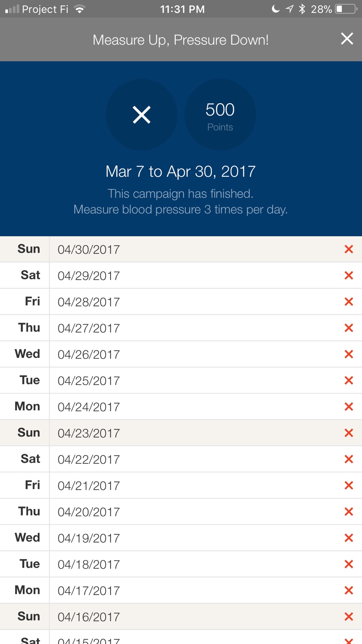Open the Wed 04/19/2017 entry

181,538
